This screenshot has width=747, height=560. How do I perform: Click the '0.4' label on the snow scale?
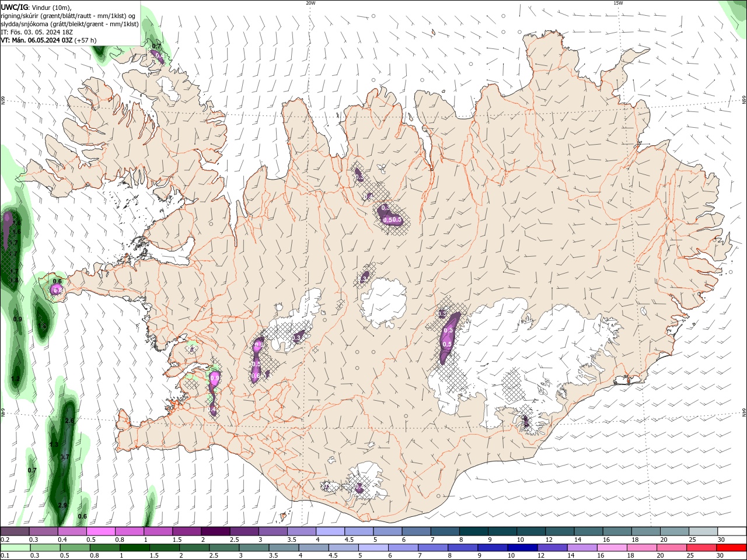(62, 540)
